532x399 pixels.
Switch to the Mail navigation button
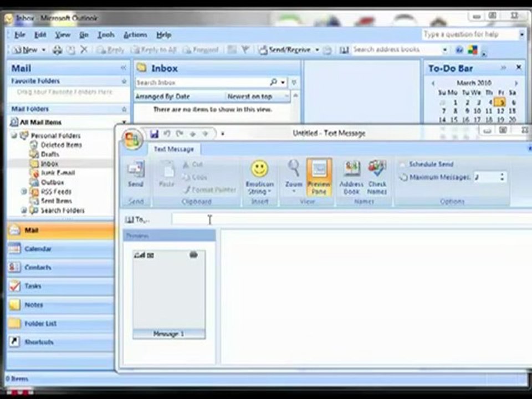pyautogui.click(x=60, y=231)
